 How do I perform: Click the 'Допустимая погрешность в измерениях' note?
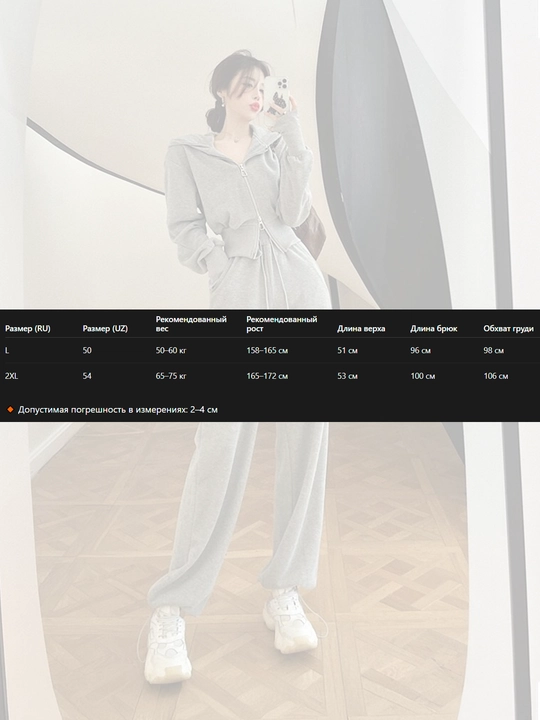tap(118, 409)
